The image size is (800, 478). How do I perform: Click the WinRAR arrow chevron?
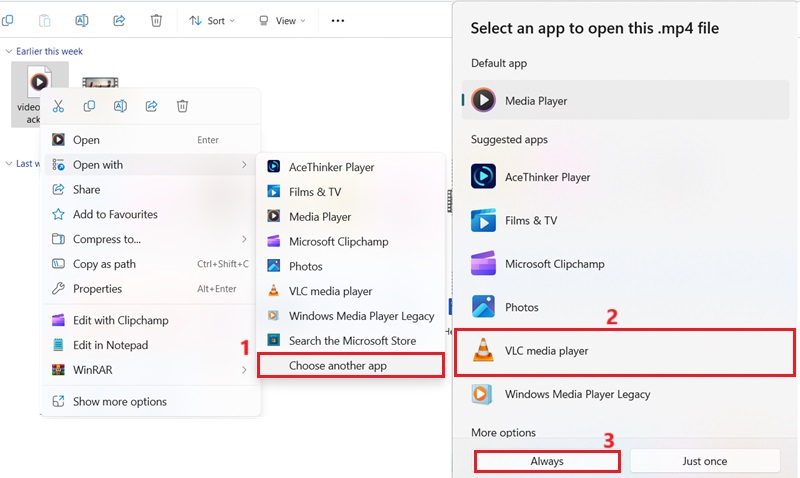click(244, 370)
